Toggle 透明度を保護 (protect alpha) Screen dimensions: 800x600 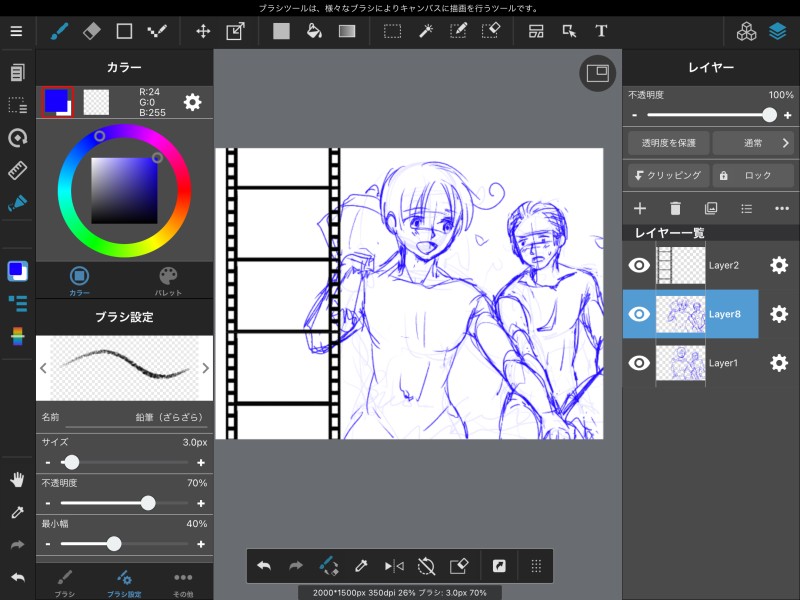coord(668,143)
